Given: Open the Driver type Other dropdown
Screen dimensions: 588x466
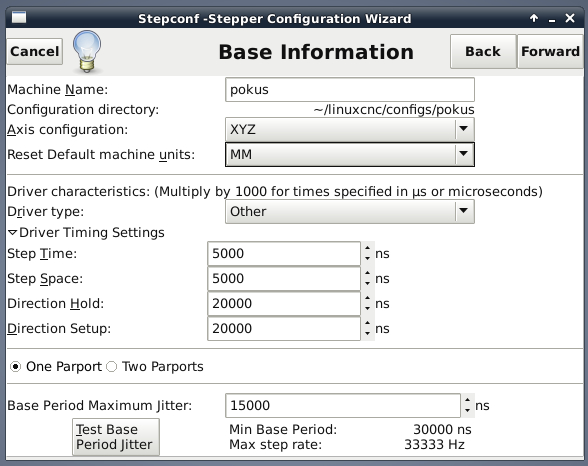Looking at the screenshot, I should coord(350,211).
